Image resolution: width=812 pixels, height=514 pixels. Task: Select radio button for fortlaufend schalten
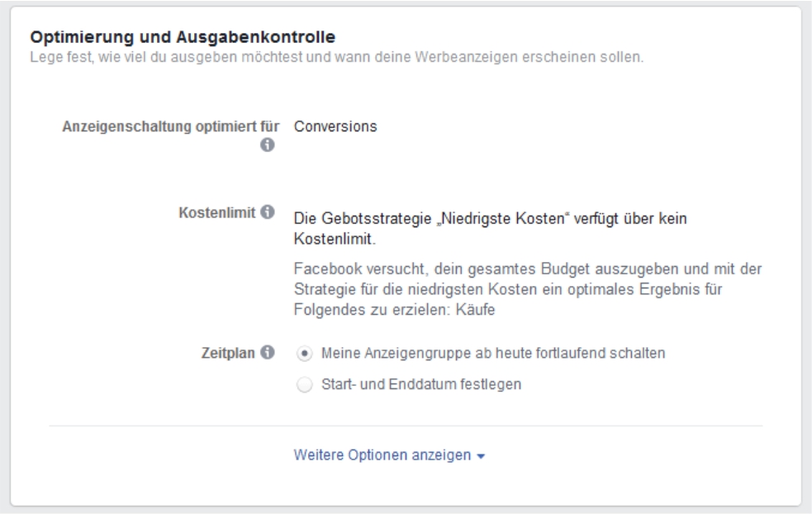[x=305, y=354]
